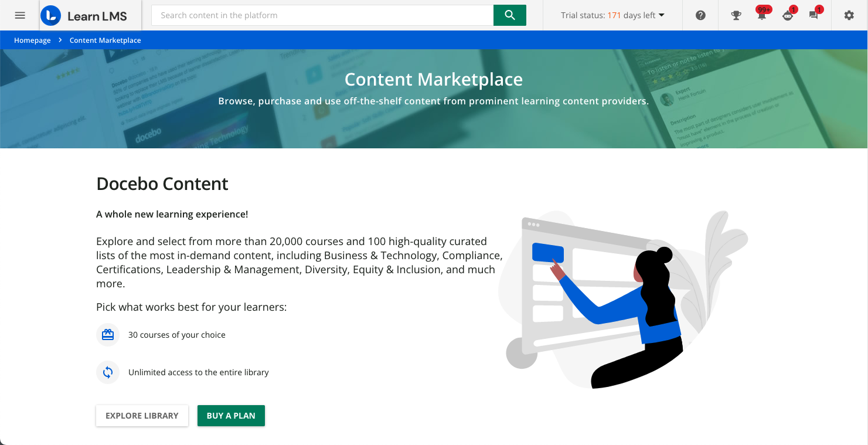
Task: Open the chat messages icon
Action: tap(814, 15)
